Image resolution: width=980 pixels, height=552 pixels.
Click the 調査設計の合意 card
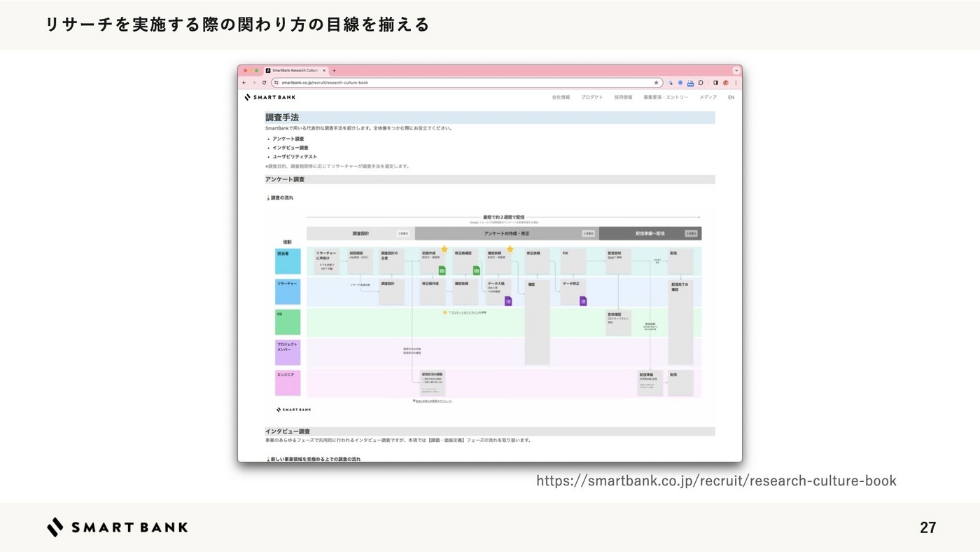(x=392, y=261)
